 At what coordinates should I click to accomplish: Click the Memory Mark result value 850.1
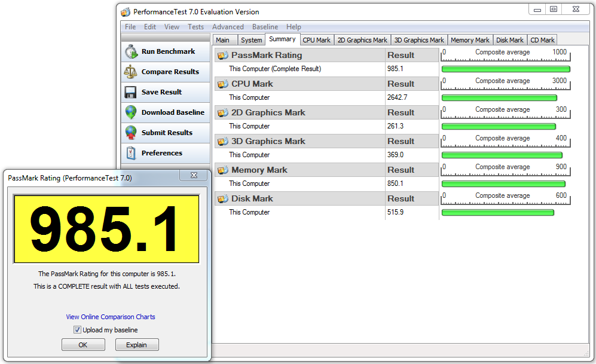click(x=395, y=183)
